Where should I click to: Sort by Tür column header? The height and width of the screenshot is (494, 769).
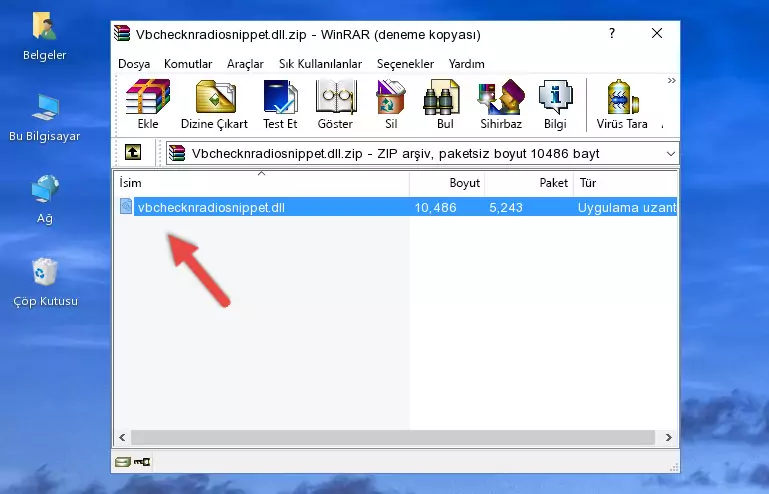click(625, 183)
